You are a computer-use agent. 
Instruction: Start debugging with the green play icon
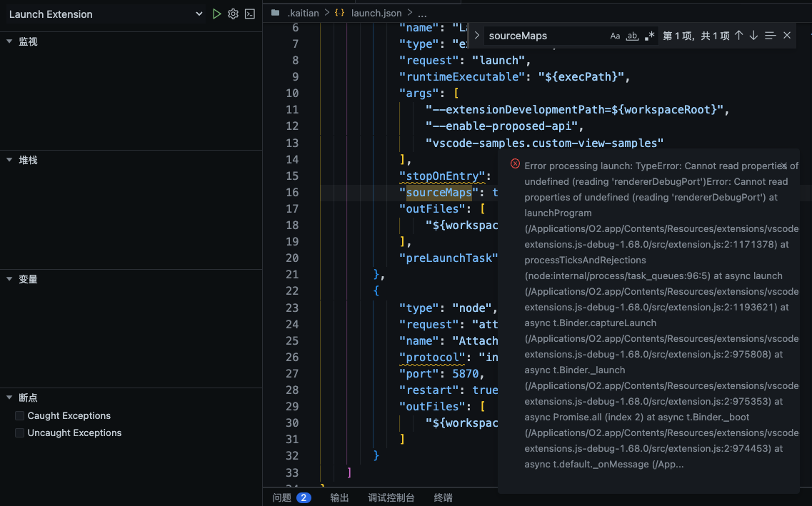tap(217, 14)
